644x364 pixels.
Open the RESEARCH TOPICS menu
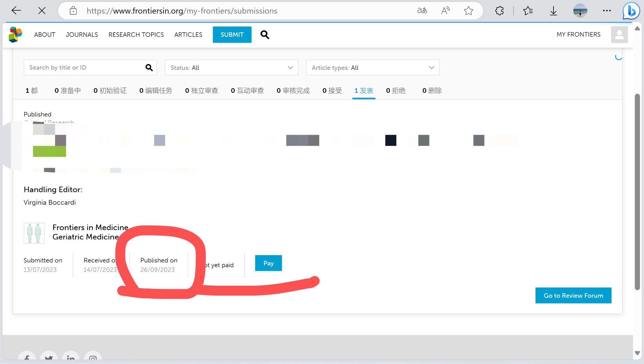point(136,35)
